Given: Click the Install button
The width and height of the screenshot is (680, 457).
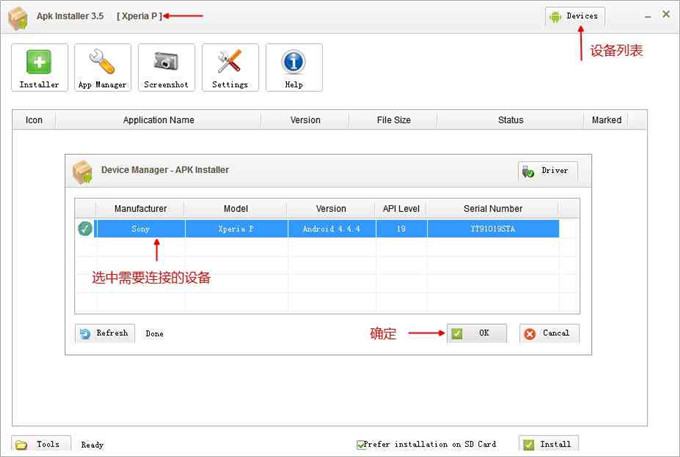Looking at the screenshot, I should [548, 444].
